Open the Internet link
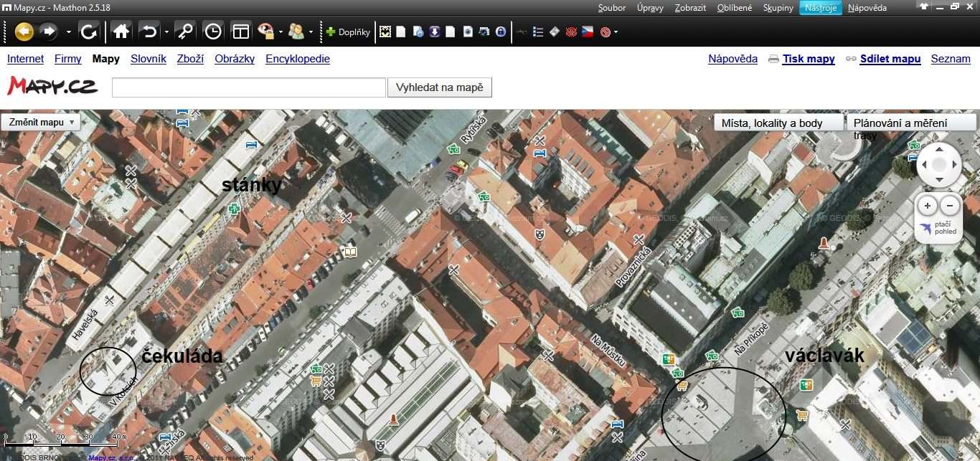 coord(26,59)
